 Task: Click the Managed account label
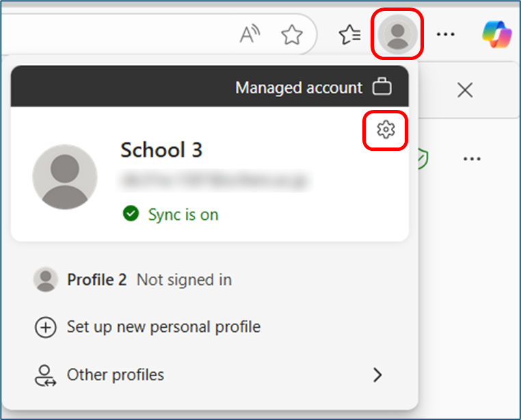click(299, 88)
